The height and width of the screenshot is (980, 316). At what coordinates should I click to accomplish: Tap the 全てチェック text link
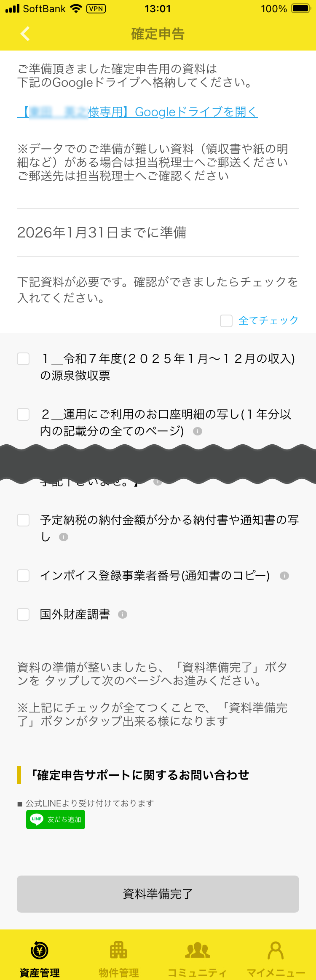(x=268, y=320)
